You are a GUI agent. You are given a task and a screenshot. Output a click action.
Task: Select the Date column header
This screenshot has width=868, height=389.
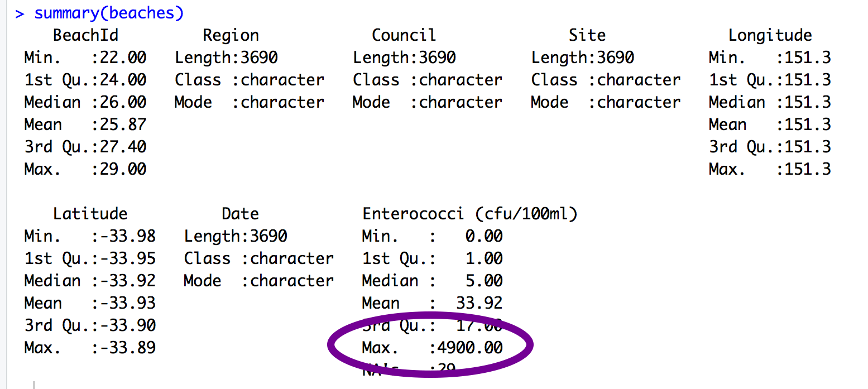[240, 214]
